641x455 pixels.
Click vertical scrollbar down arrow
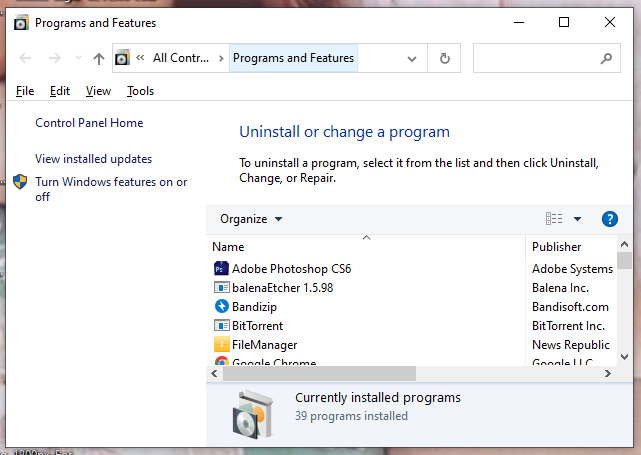point(624,356)
